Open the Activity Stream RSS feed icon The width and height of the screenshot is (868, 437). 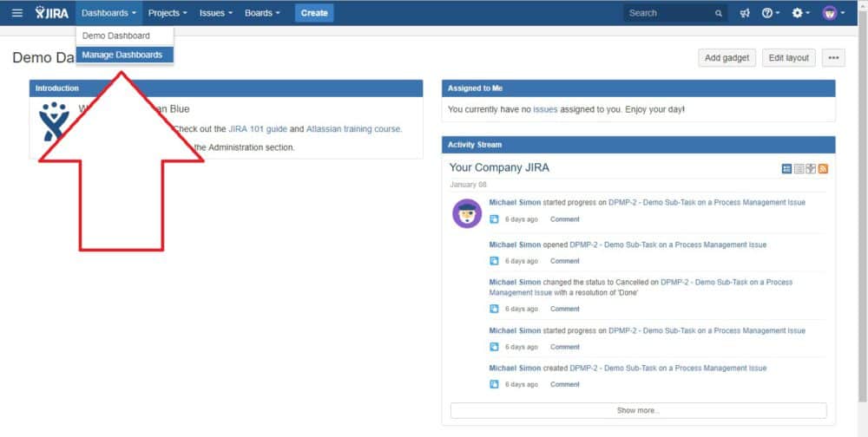point(823,169)
